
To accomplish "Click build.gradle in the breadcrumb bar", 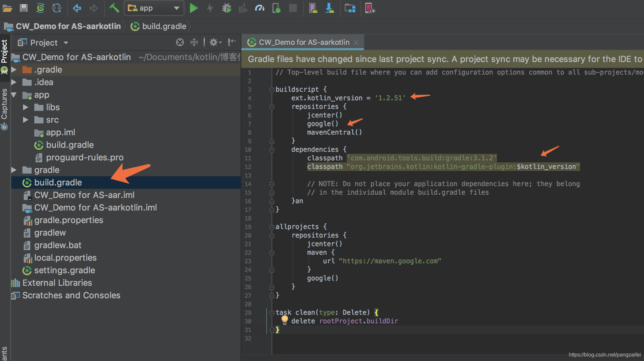I will (x=164, y=26).
